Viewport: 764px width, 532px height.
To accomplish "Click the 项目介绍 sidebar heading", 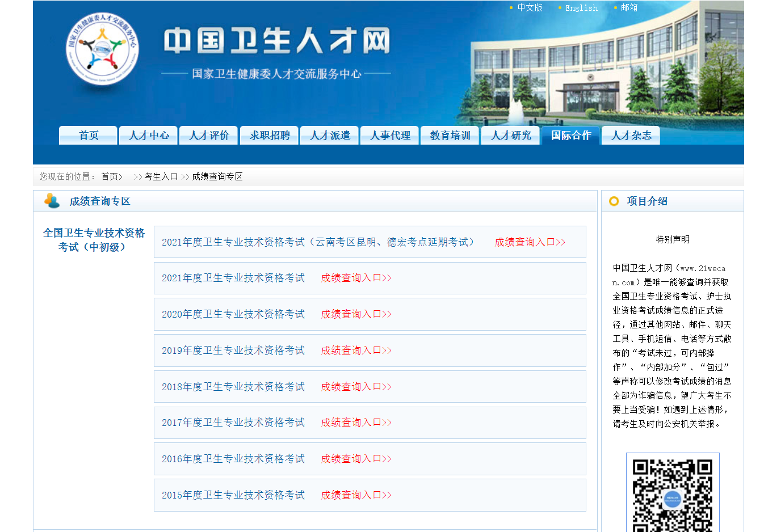I will (647, 201).
